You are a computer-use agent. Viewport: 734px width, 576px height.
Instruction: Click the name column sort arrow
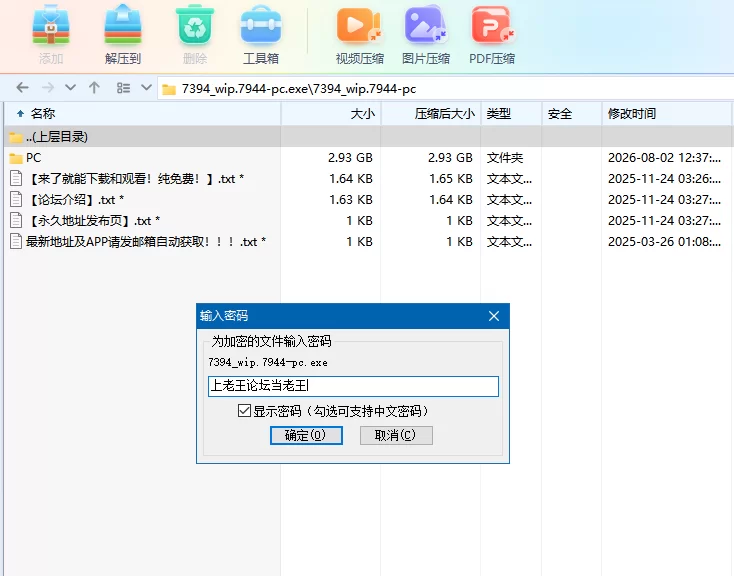coord(20,113)
